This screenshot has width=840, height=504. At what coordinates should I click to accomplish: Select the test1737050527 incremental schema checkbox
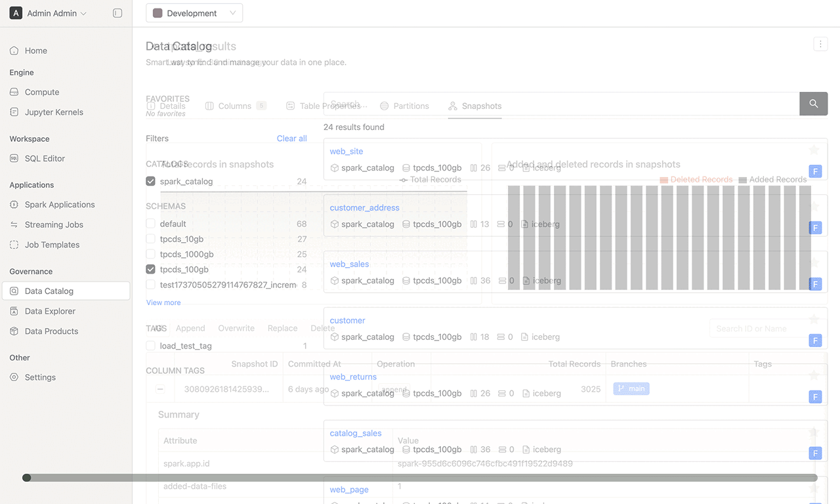(151, 285)
